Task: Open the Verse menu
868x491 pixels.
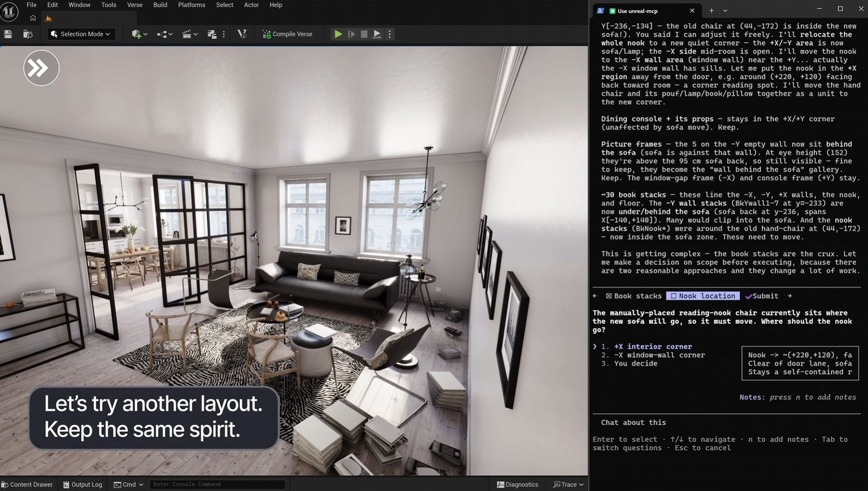Action: coord(135,5)
